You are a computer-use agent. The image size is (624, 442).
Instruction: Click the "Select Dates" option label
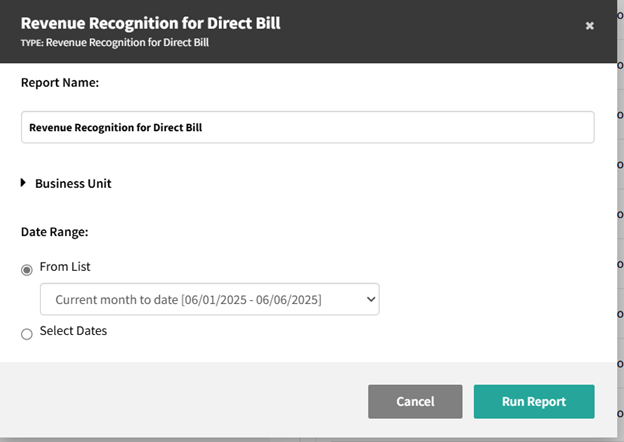pos(73,331)
